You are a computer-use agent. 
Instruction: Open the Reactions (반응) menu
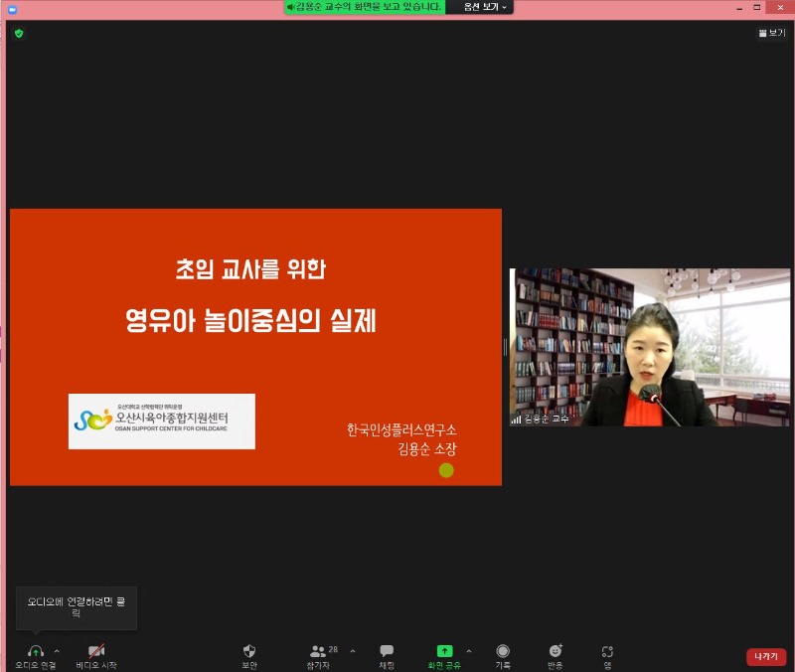click(555, 652)
